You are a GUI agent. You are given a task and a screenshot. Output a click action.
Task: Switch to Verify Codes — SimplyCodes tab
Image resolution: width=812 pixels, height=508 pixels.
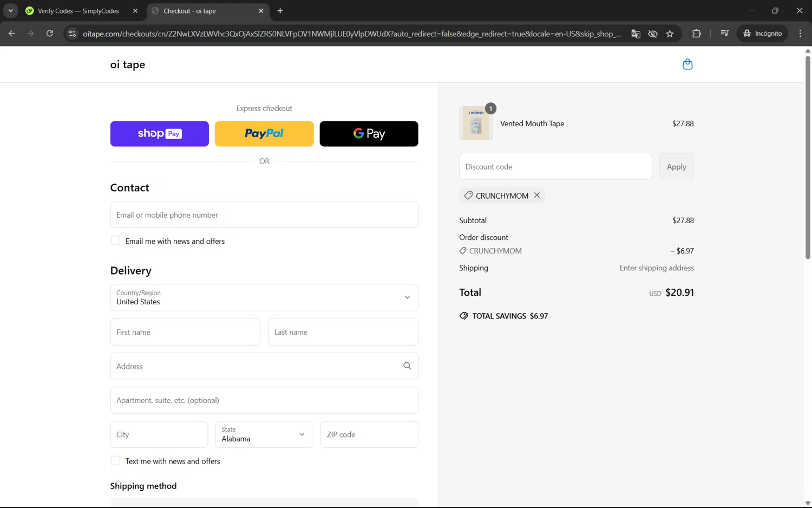tap(78, 11)
